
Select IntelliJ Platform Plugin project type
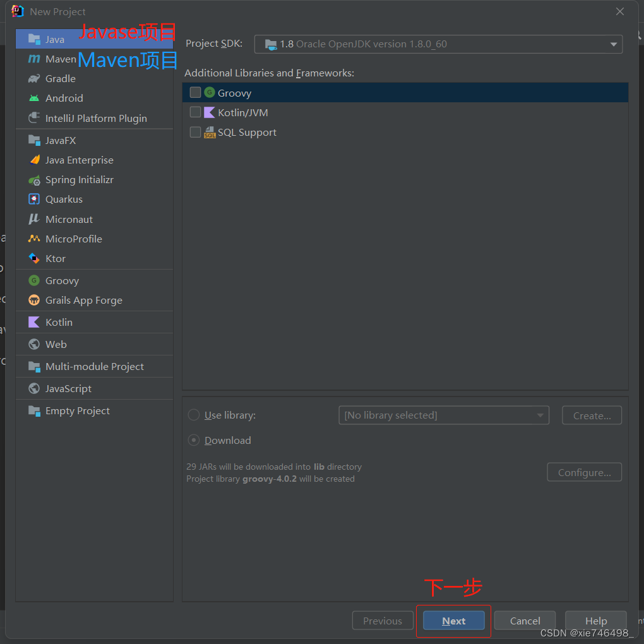click(96, 118)
